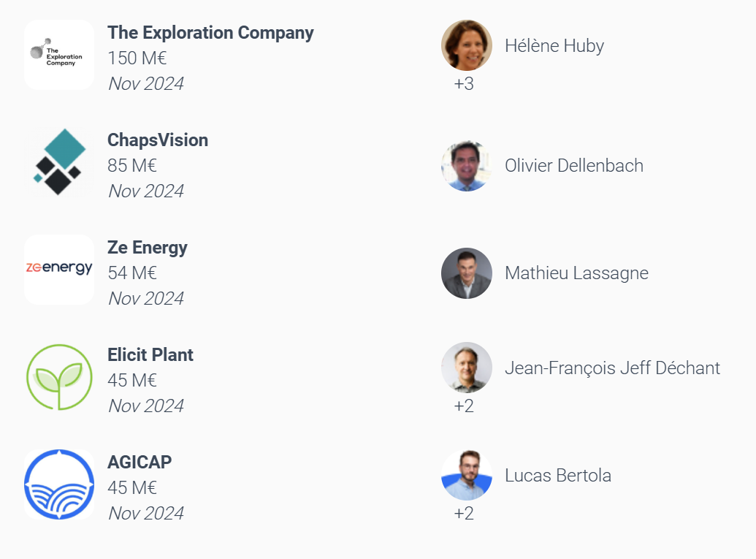Open the AGICAP blue circular logo

point(59,484)
